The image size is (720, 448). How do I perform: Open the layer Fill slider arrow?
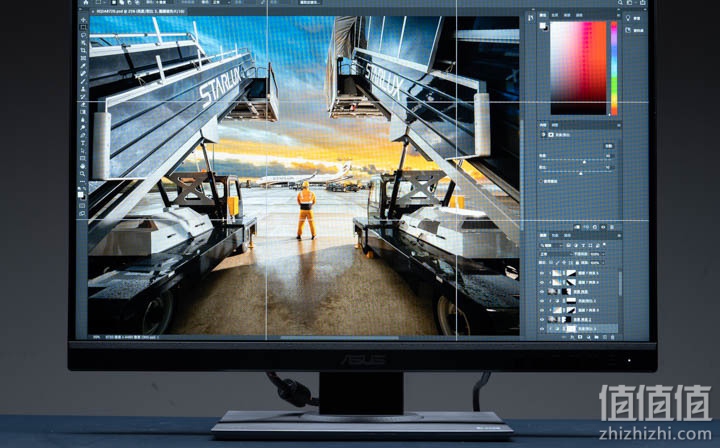coord(603,263)
